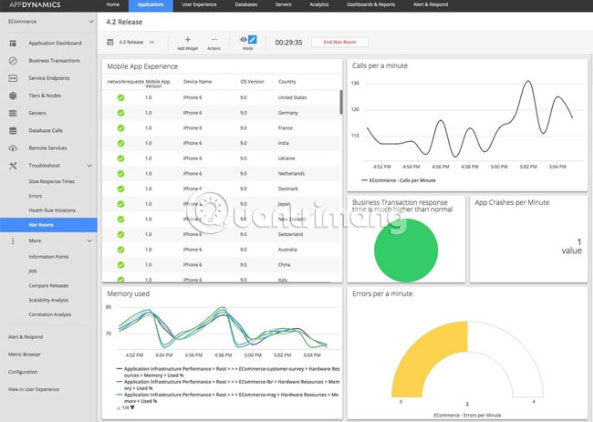Click the Add Widget plus icon

(188, 39)
